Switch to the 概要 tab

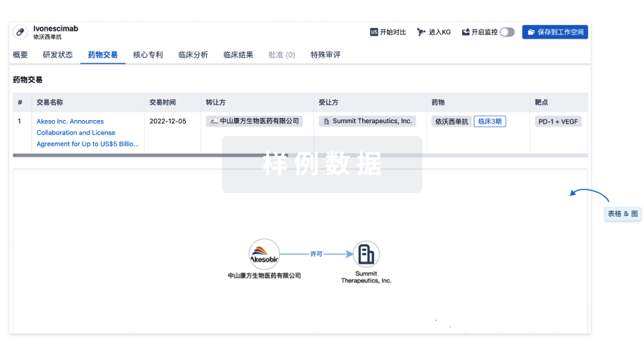click(x=20, y=55)
